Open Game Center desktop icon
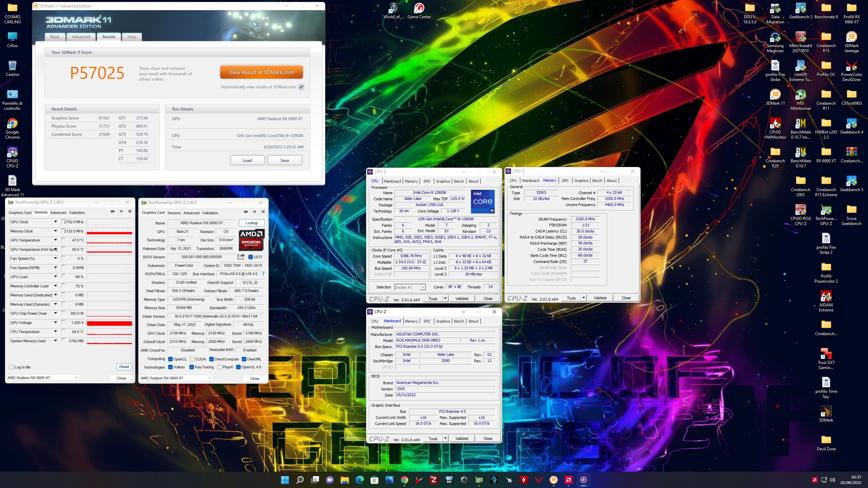Screen dimensions: 868x488 coord(419,11)
